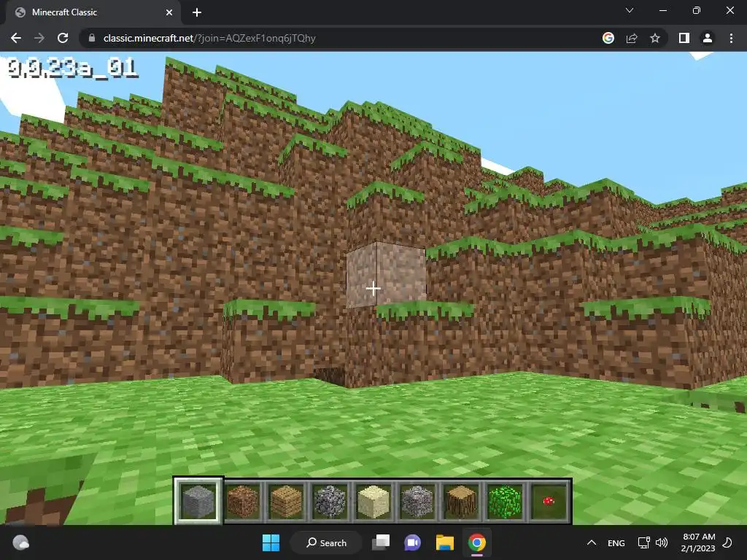The height and width of the screenshot is (560, 747).
Task: Bookmark this tab with the star
Action: pos(655,38)
